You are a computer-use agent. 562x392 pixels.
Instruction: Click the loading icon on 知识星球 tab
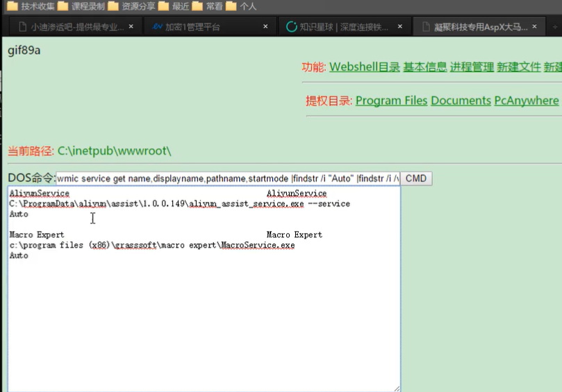(291, 27)
